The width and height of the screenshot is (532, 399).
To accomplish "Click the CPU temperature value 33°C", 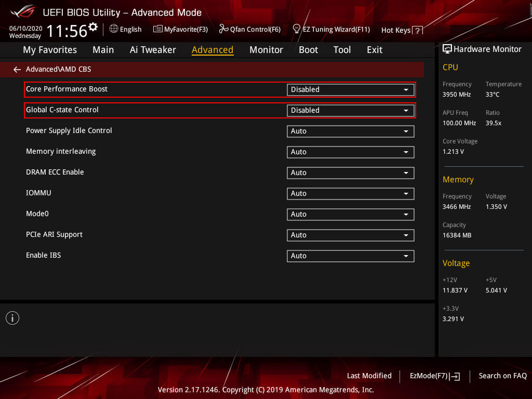I will tap(493, 95).
